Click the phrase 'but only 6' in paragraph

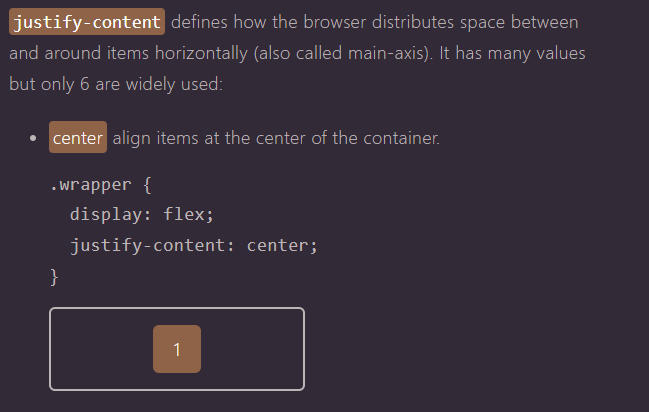[49, 84]
